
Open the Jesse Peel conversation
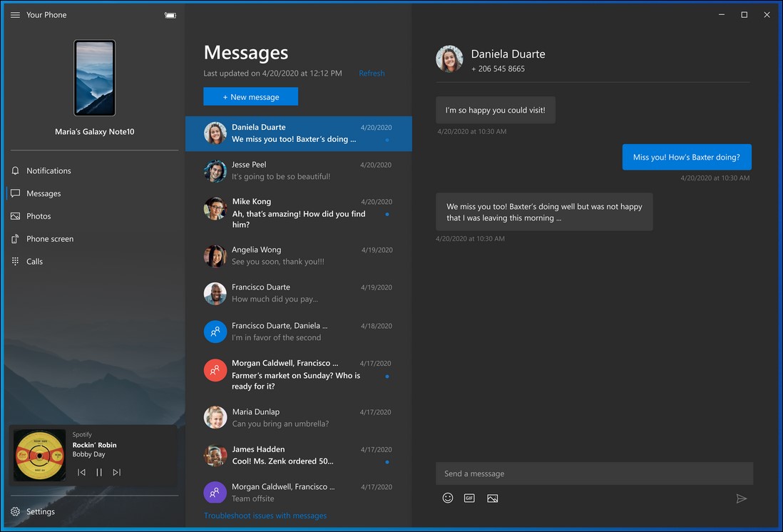tap(299, 171)
